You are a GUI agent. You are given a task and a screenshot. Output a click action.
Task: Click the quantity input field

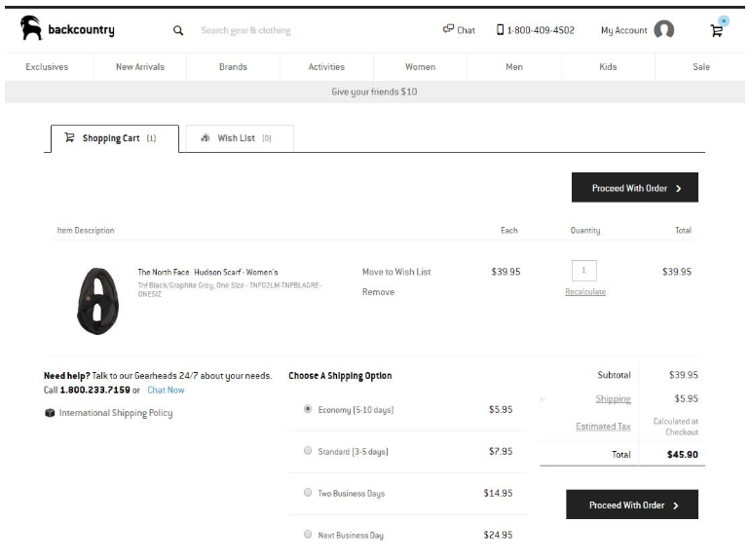tap(583, 271)
